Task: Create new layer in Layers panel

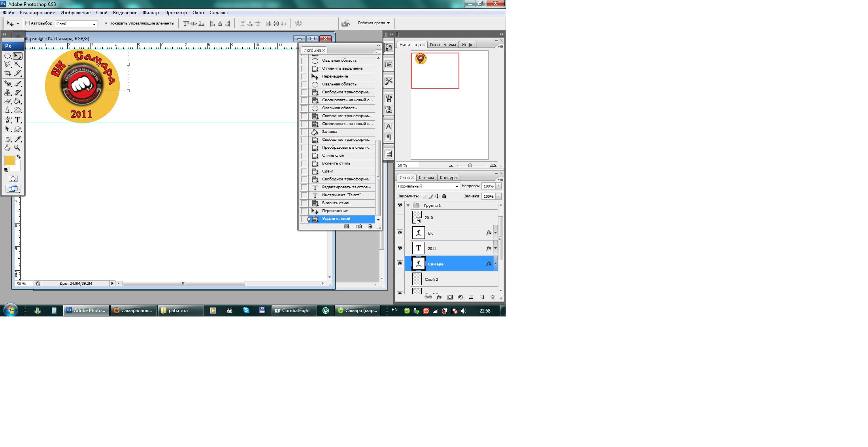Action: 482,297
